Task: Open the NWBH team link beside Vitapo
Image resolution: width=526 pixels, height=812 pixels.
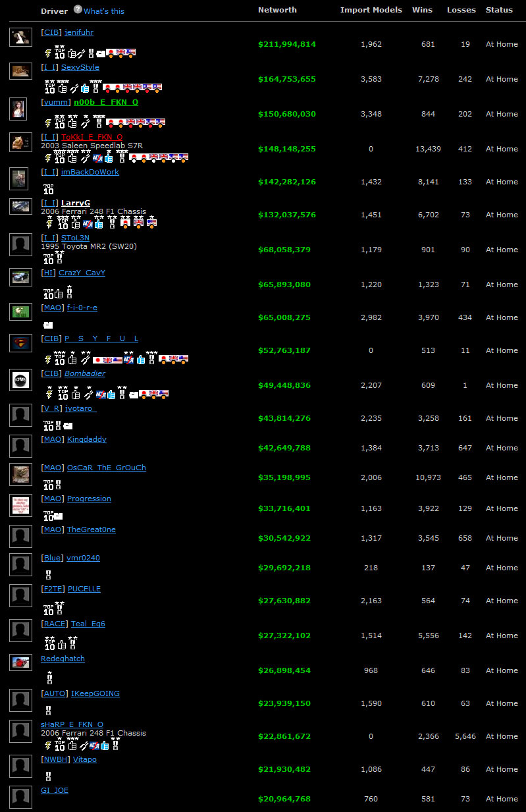Action: click(55, 759)
